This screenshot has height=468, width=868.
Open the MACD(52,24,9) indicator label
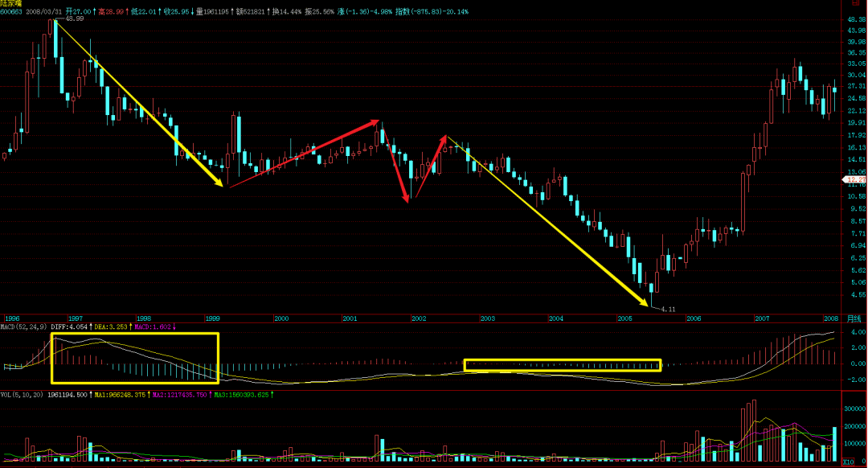coord(23,326)
